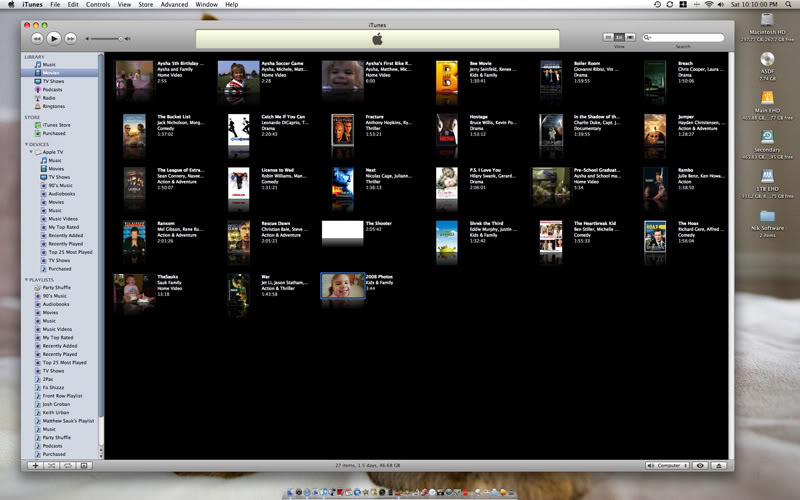
Task: Create a new playlist with plus button
Action: point(35,465)
